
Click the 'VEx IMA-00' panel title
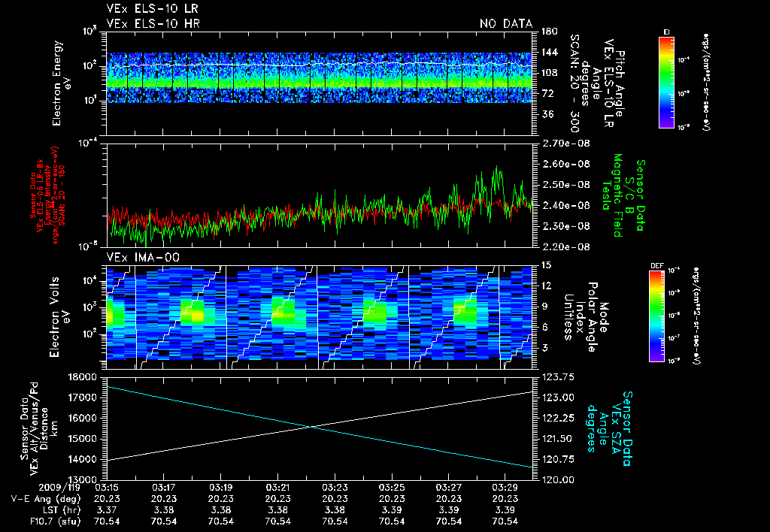(x=143, y=257)
